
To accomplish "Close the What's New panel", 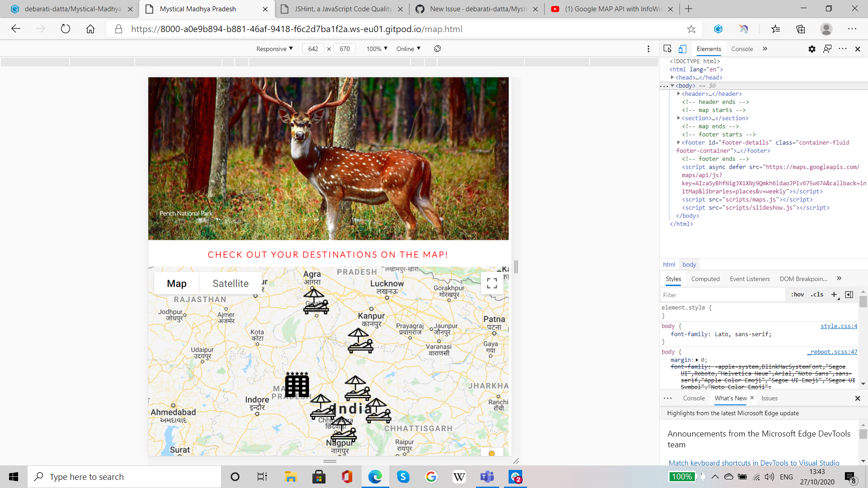I will click(x=752, y=398).
